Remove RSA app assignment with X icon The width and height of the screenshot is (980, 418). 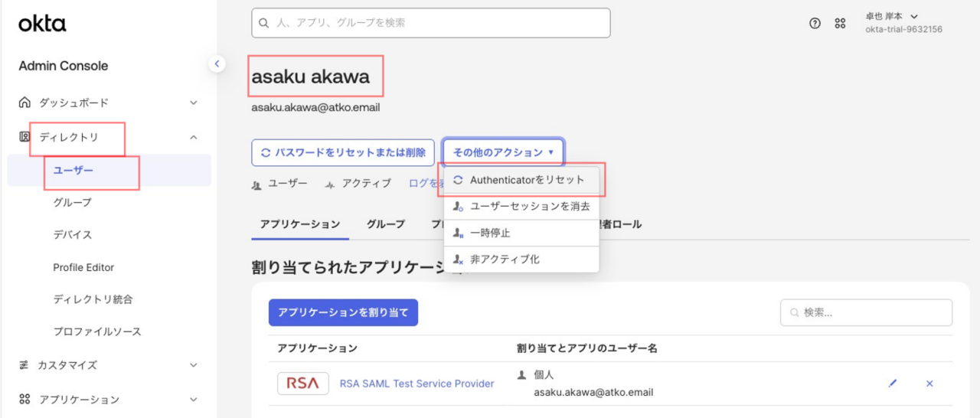coord(929,384)
